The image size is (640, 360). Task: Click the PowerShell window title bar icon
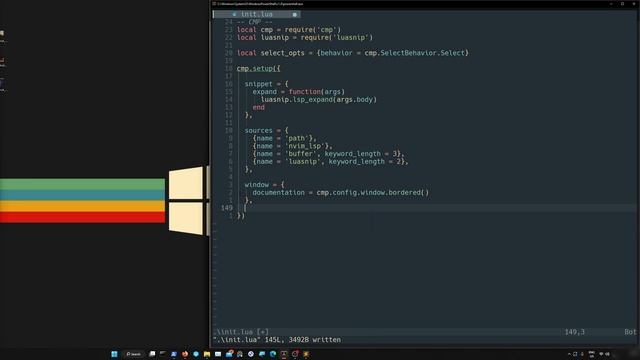[214, 4]
